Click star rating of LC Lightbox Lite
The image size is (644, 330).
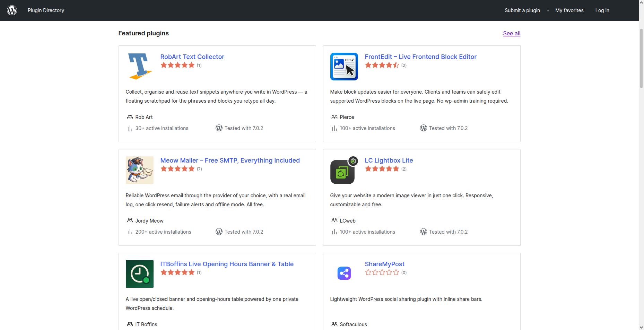382,169
